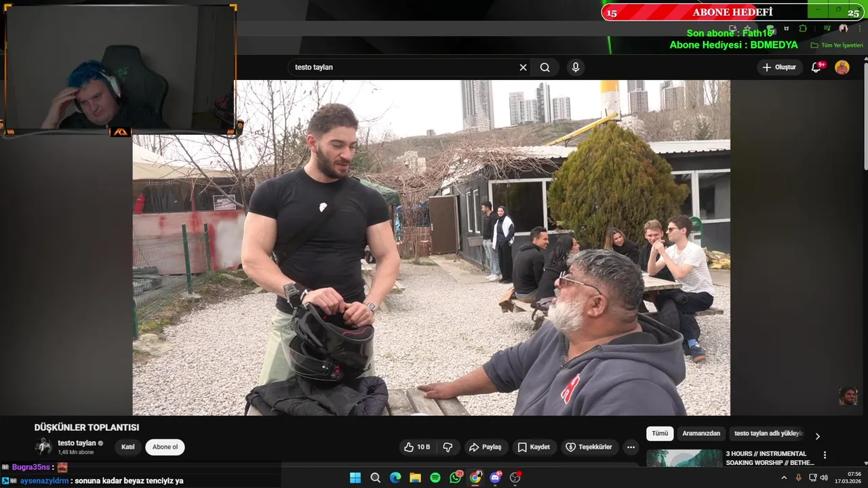Subscribe with the Abone ol button

[x=165, y=447]
